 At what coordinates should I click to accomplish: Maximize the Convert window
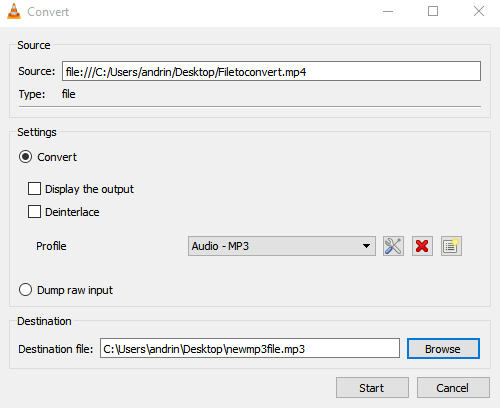(x=433, y=12)
